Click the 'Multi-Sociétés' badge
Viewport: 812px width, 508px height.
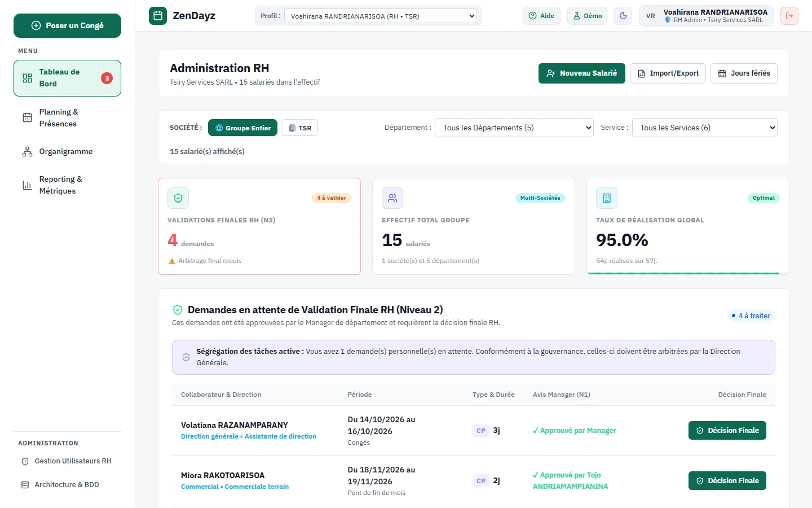click(540, 198)
